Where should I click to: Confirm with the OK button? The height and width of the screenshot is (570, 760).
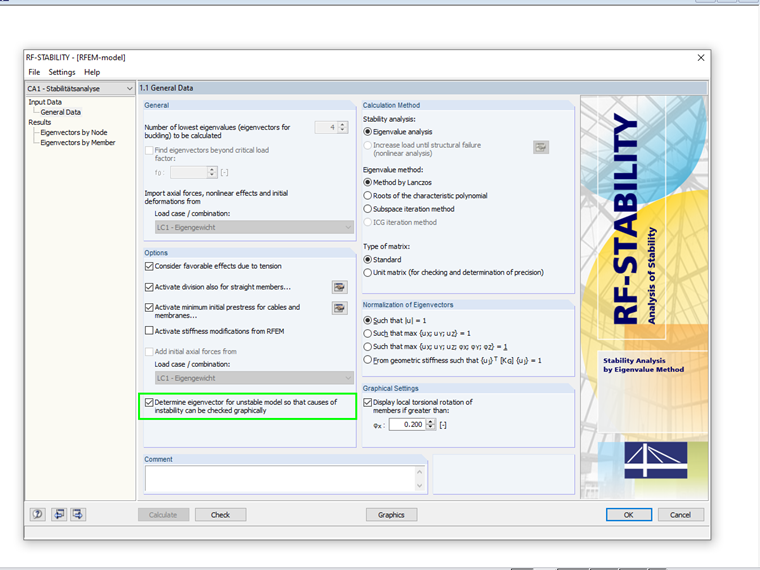(x=629, y=515)
